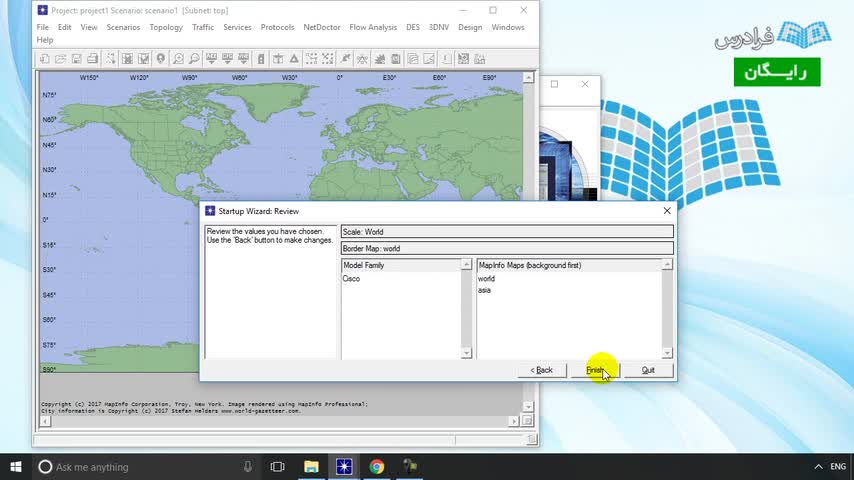Close the Startup Wizard Review dialog

pyautogui.click(x=667, y=211)
